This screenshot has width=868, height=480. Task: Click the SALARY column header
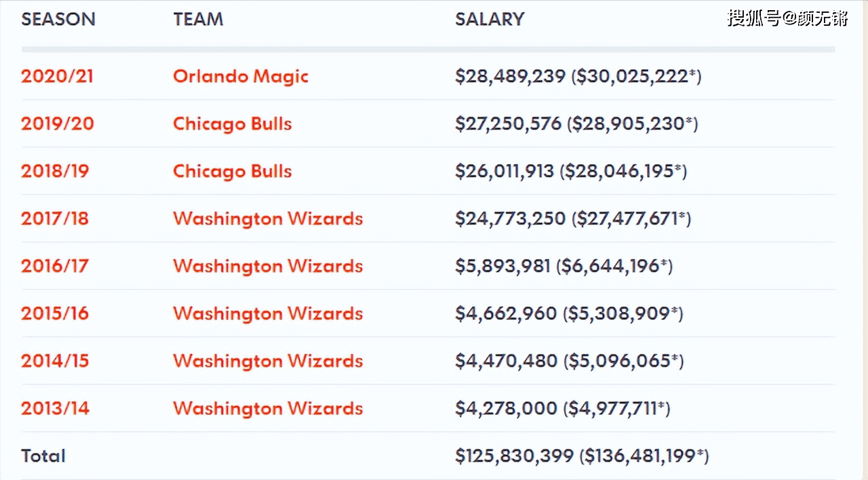490,19
